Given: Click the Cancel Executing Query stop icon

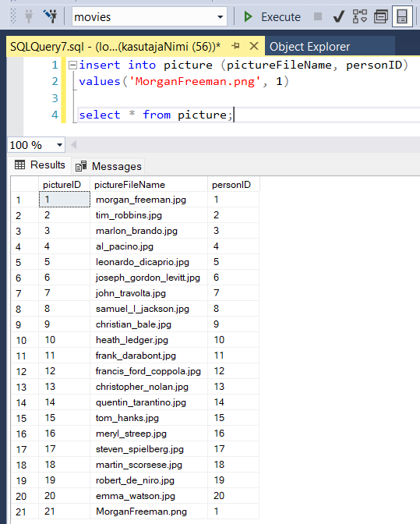Looking at the screenshot, I should point(318,16).
